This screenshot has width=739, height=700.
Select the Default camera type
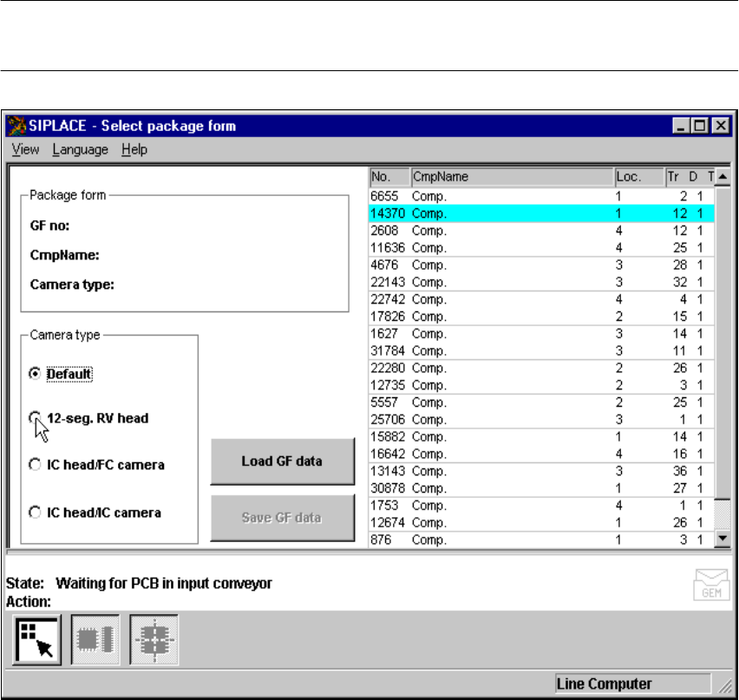tap(35, 374)
